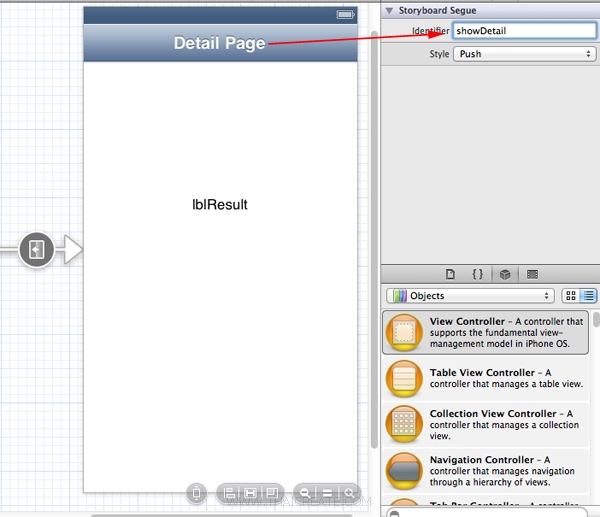Click the zoom out magnifier button
Image resolution: width=600 pixels, height=517 pixels.
click(304, 493)
